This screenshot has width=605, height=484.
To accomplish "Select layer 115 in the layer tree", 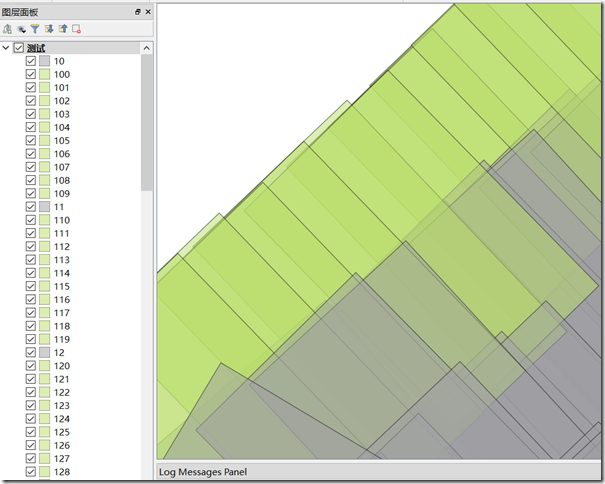I will pos(62,286).
